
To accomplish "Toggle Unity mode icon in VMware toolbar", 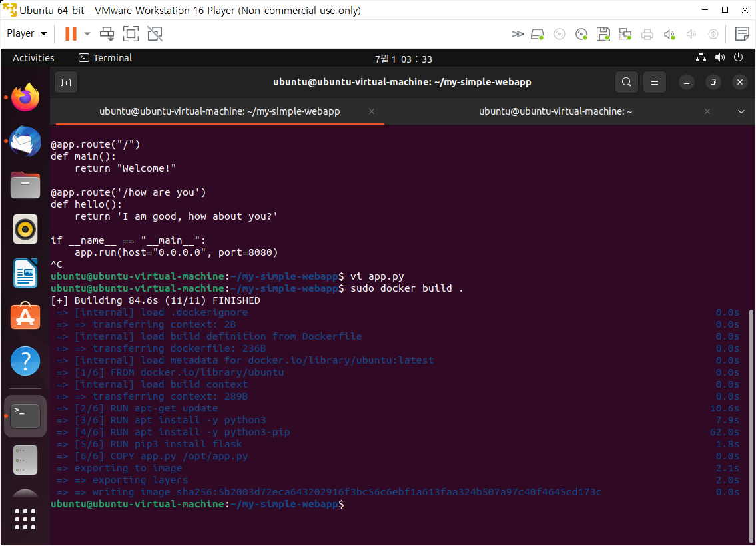I will (155, 34).
